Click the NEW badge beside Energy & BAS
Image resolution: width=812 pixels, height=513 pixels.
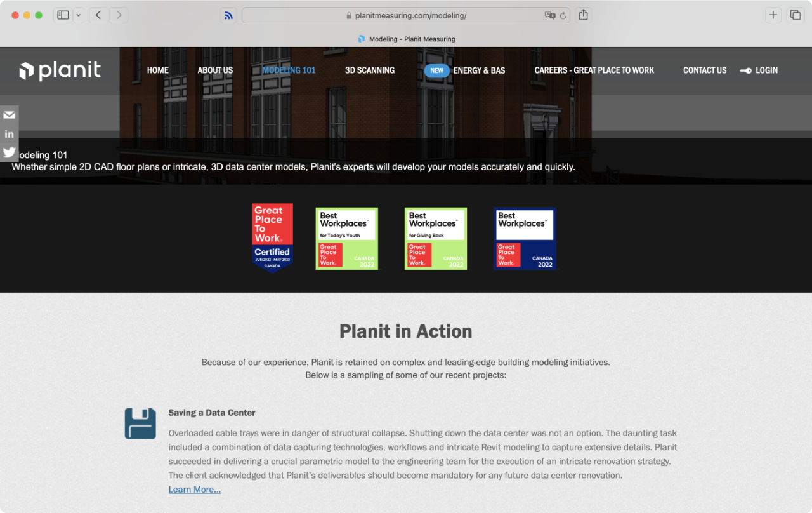coord(437,70)
